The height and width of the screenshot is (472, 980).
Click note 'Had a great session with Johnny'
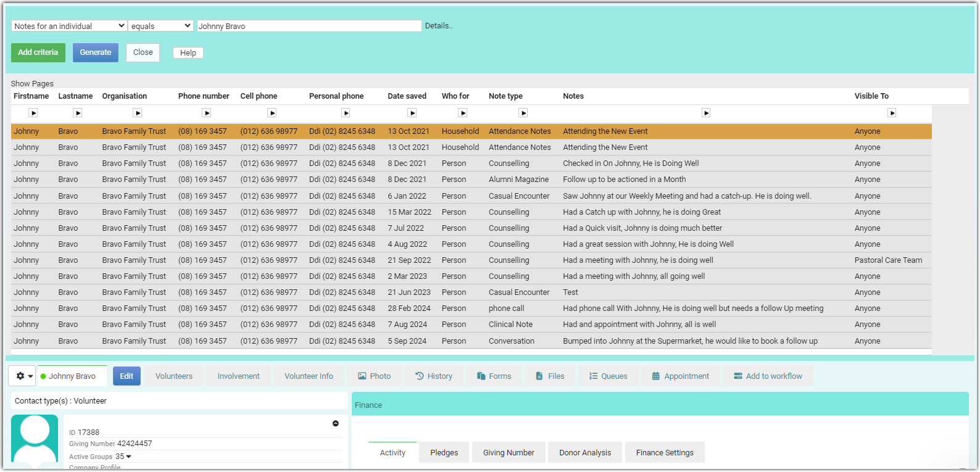coord(648,244)
